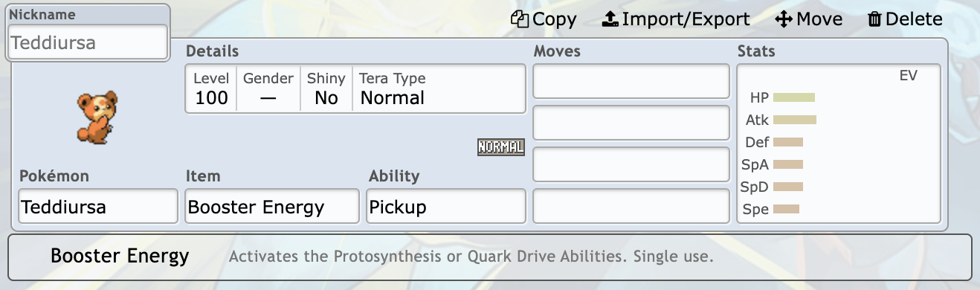980x290 pixels.
Task: Click the HP EV stat bar
Action: click(x=794, y=97)
